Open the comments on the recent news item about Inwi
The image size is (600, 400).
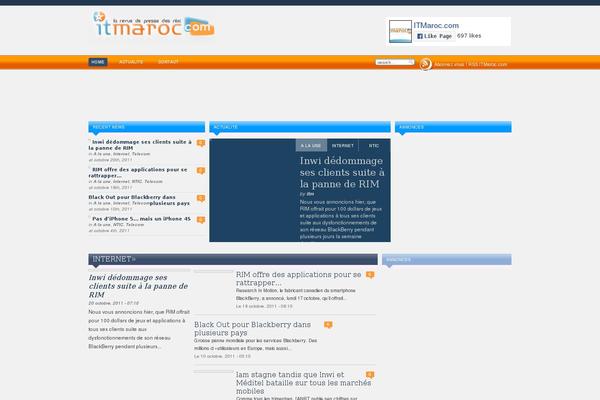tap(201, 143)
